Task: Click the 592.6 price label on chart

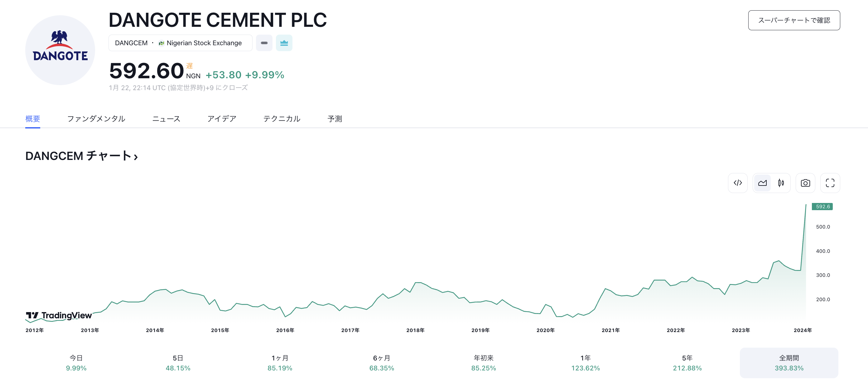Action: point(822,206)
